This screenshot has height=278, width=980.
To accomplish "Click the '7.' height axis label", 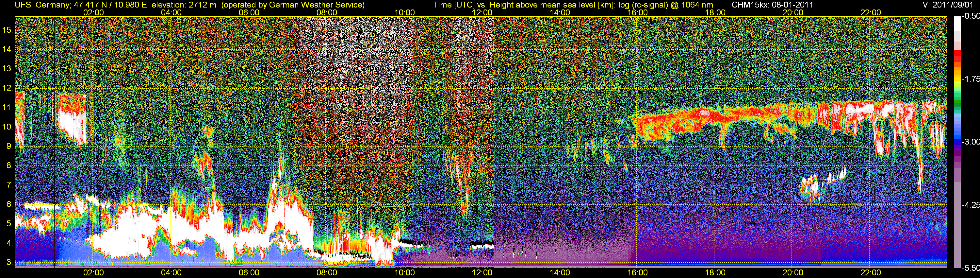I will pyautogui.click(x=10, y=185).
